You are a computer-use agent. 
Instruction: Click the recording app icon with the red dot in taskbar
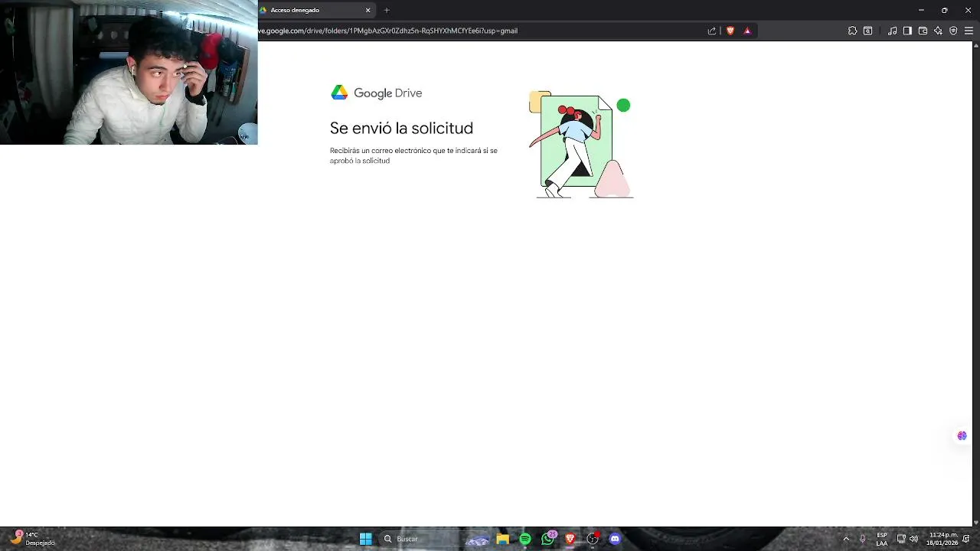[593, 539]
